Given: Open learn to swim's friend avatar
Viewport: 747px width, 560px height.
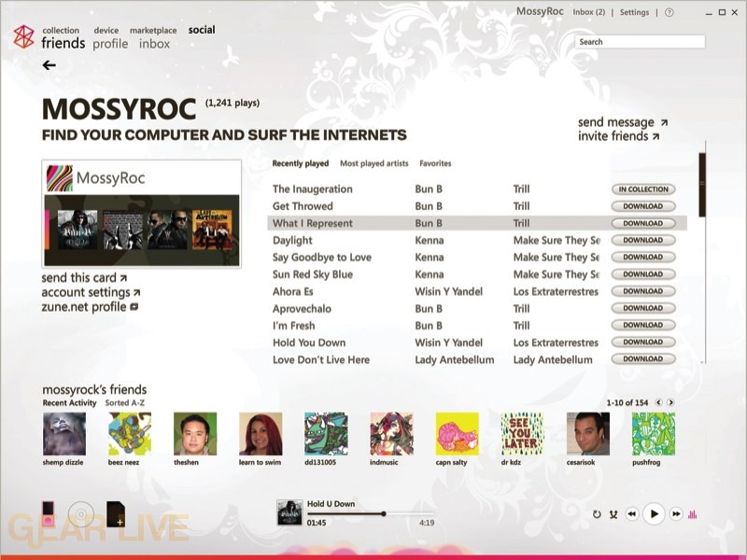Looking at the screenshot, I should click(x=261, y=434).
